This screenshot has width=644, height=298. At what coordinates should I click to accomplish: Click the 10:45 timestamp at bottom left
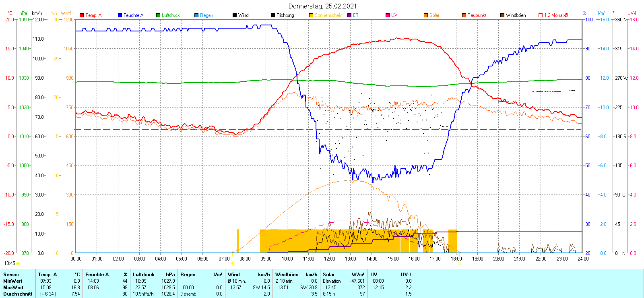coord(10,263)
